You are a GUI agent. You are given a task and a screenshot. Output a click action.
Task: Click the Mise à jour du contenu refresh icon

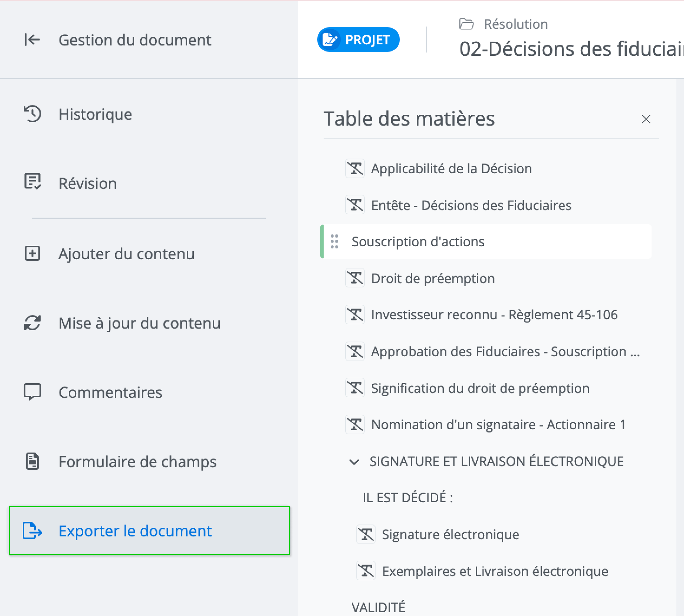pyautogui.click(x=32, y=323)
